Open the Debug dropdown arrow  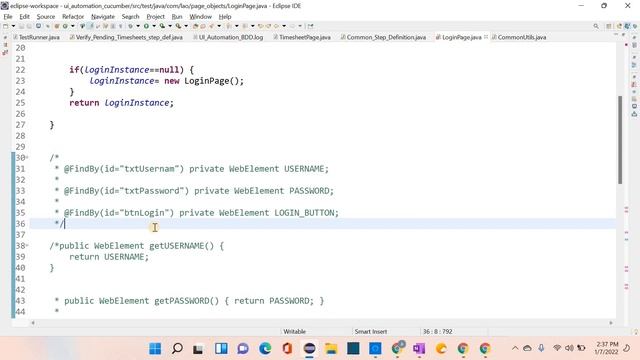[x=138, y=26]
